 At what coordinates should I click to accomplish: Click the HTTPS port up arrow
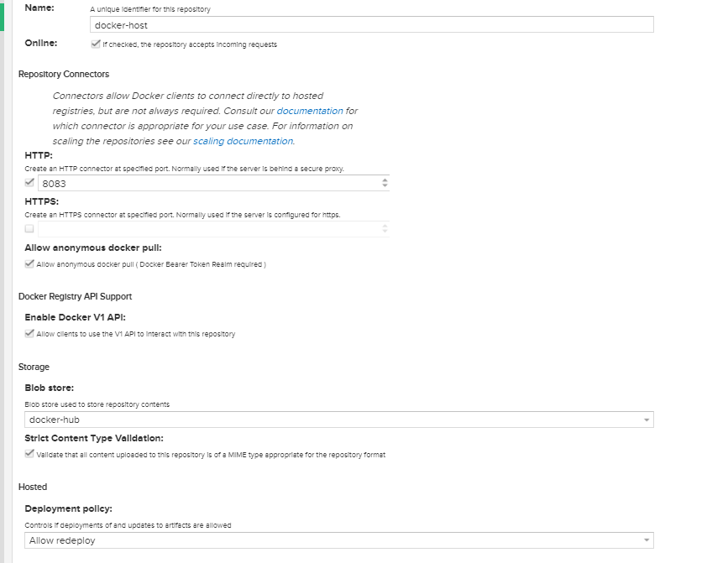(385, 225)
